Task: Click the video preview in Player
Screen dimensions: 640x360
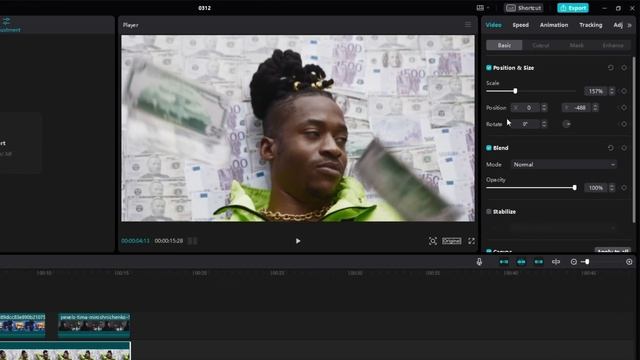Action: (x=298, y=128)
